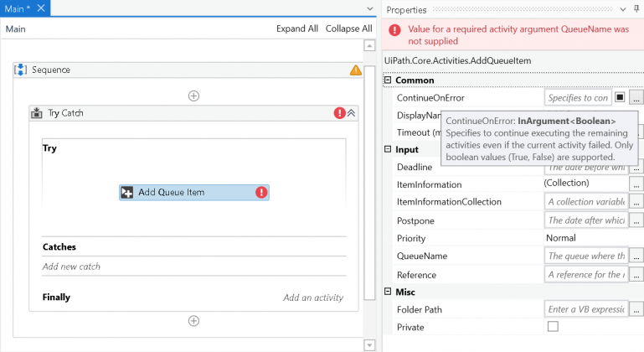Open the Priority dropdown showing Normal
This screenshot has height=352, width=644.
click(x=586, y=238)
